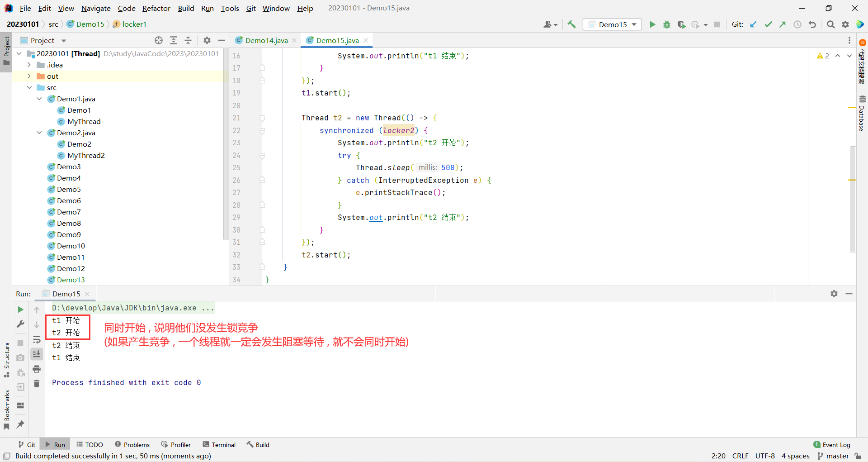
Task: Change CRLF line separator in status bar
Action: pos(741,456)
